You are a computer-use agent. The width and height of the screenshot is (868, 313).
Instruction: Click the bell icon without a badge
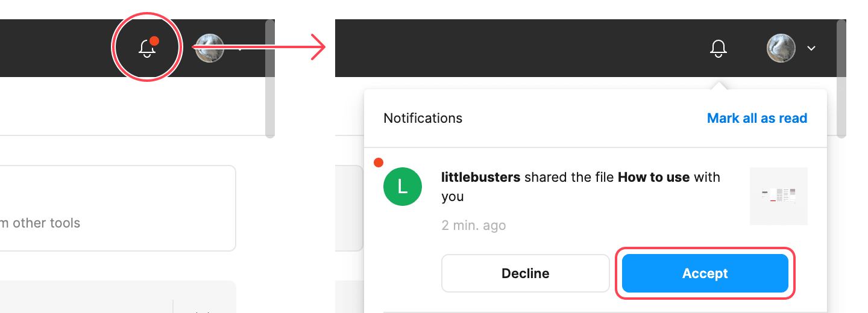(718, 48)
